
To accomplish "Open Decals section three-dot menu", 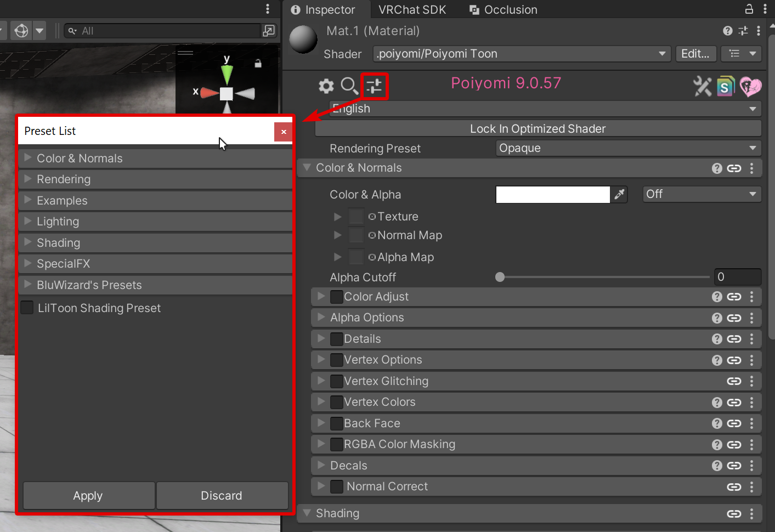I will pos(752,466).
